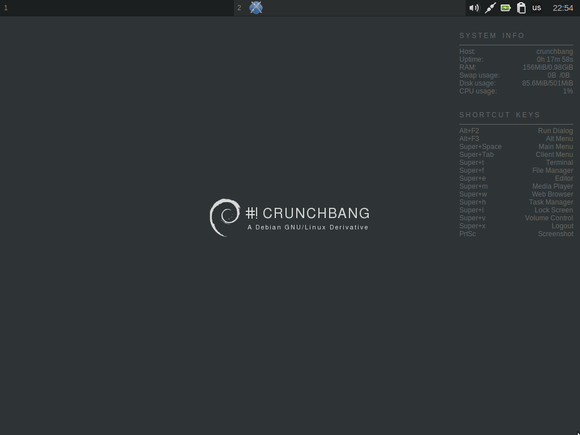
Task: Click the disk usage value '85.6MiB/501MiB'
Action: 547,83
